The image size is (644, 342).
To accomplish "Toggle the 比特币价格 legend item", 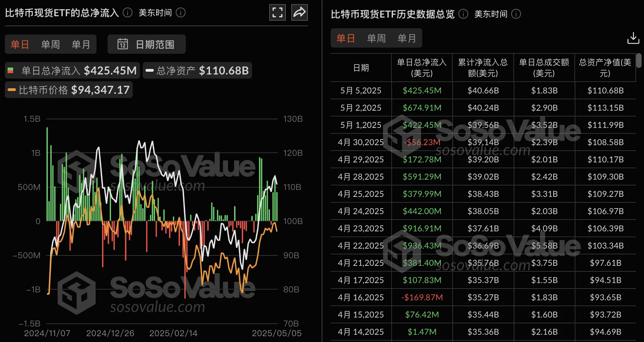I will coord(69,90).
